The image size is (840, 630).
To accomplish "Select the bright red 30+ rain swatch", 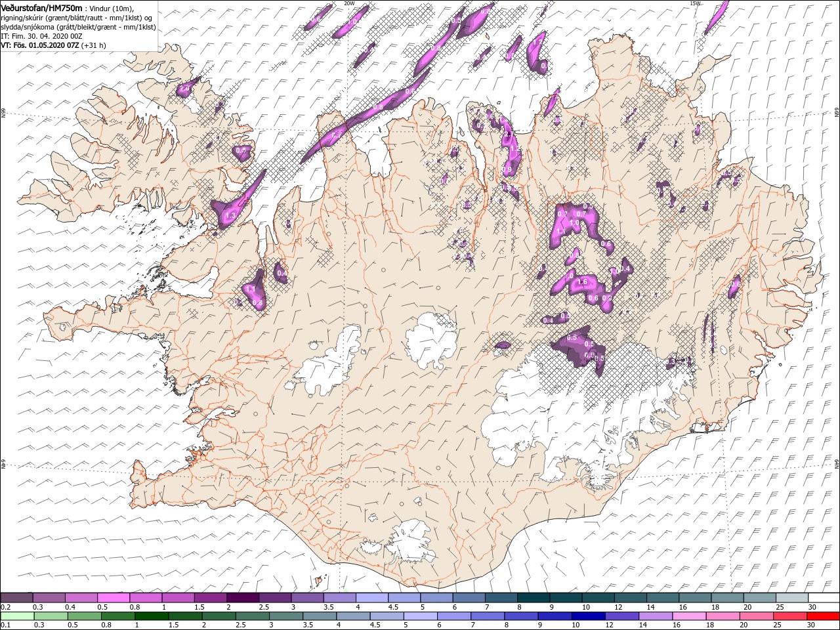I will click(822, 616).
